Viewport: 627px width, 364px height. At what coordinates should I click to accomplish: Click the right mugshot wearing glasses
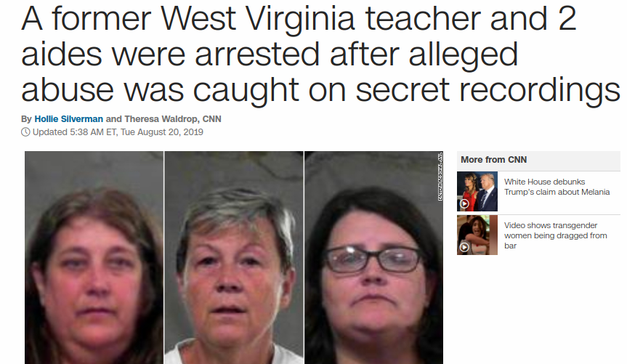(374, 258)
